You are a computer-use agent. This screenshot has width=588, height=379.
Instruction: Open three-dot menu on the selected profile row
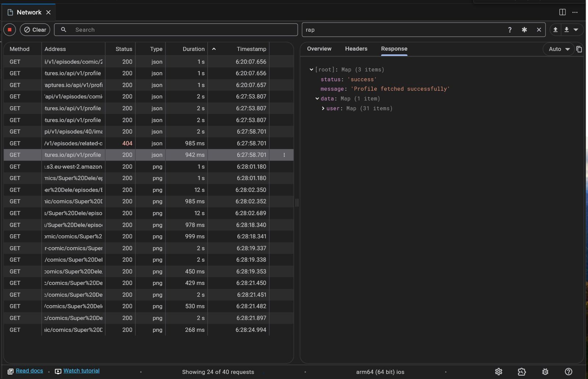(x=284, y=155)
